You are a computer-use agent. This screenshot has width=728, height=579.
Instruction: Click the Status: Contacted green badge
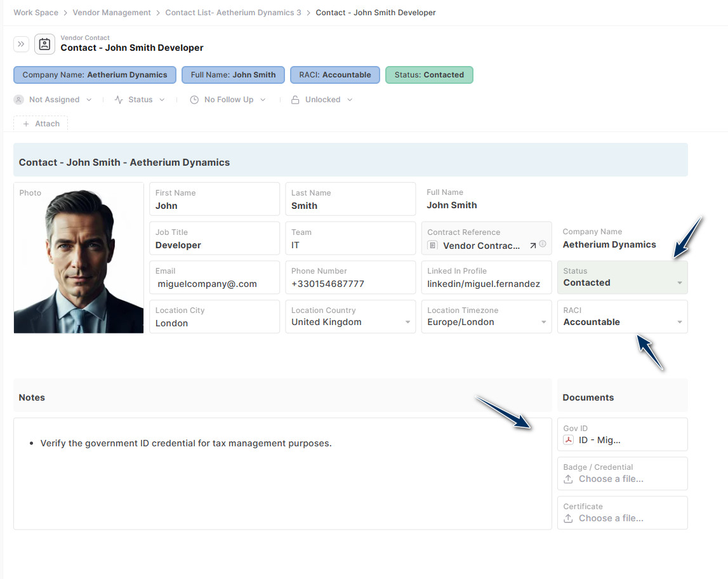(x=429, y=75)
